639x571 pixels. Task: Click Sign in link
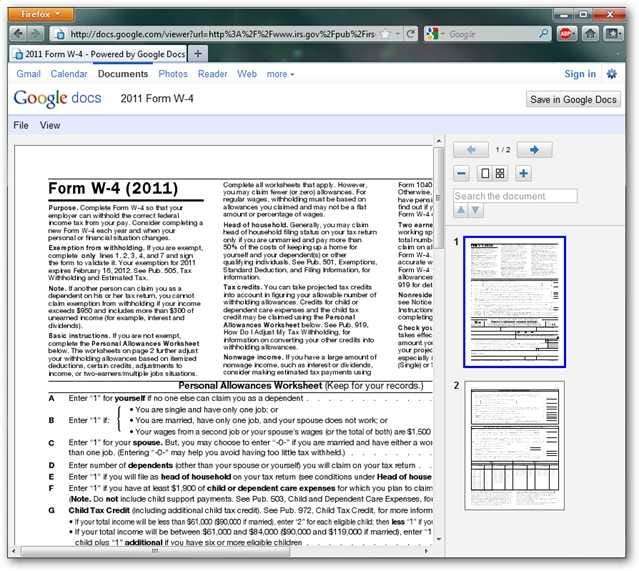[x=580, y=74]
